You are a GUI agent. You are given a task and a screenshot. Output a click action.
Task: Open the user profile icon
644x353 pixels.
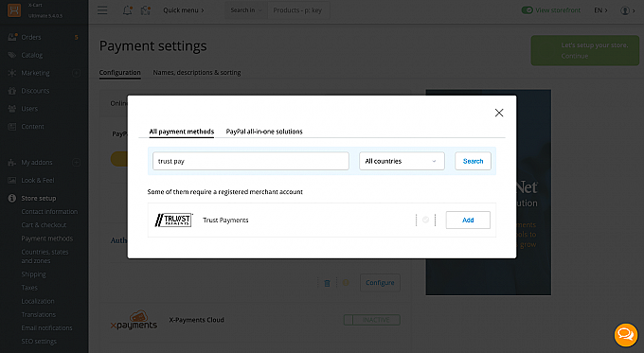(625, 10)
